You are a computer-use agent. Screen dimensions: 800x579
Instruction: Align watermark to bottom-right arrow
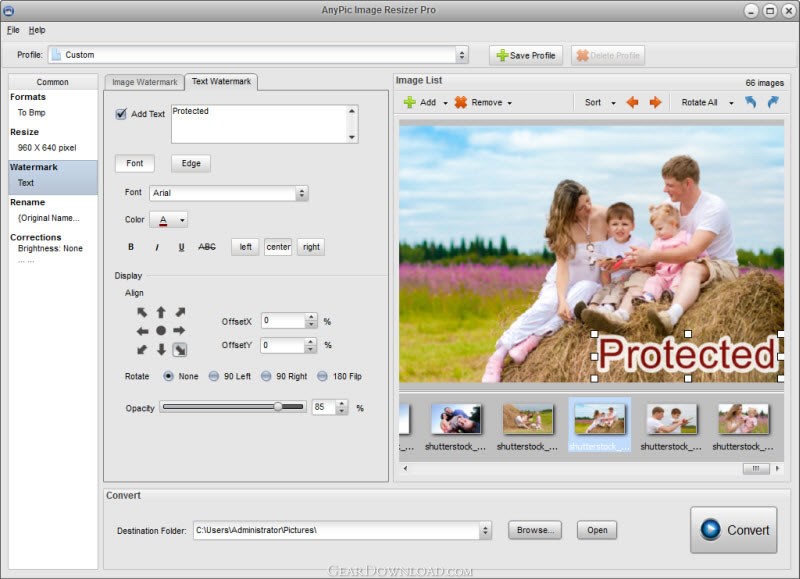click(x=180, y=349)
